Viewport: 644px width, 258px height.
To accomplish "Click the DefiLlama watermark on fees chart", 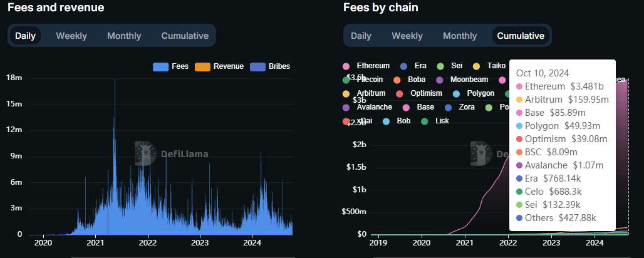I will click(172, 153).
